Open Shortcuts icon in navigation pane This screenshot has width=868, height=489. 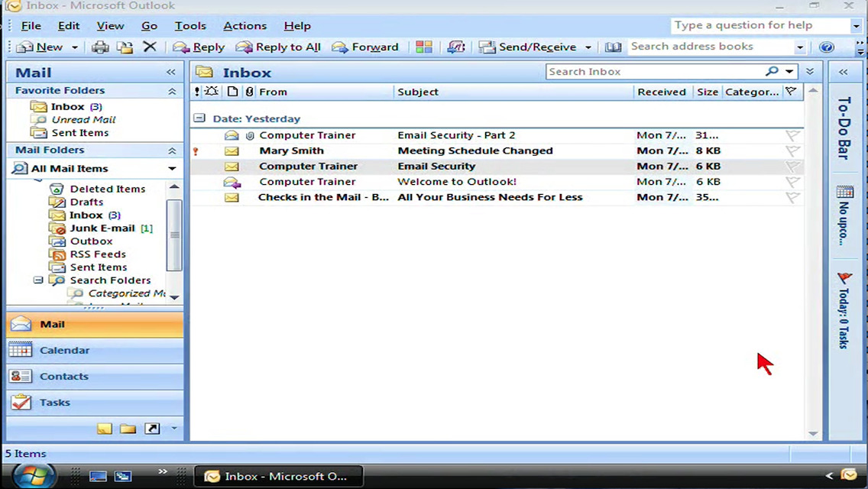(x=152, y=428)
